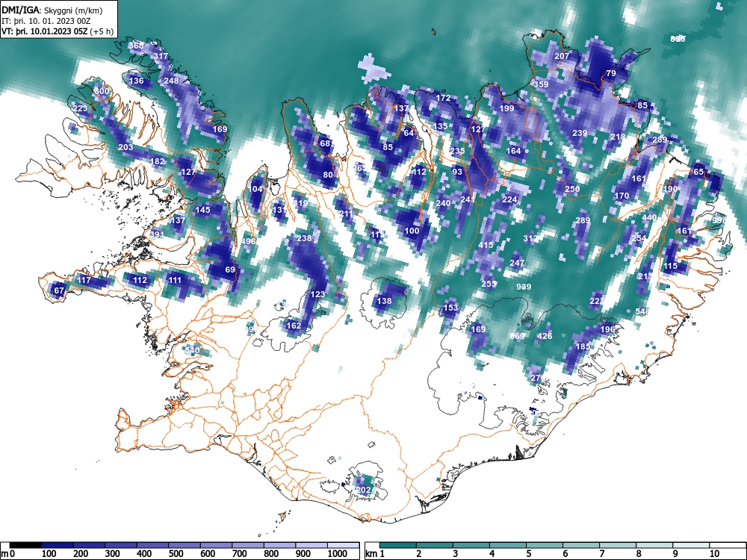The image size is (747, 560).
Task: Select the map value 164
Action: 514,151
